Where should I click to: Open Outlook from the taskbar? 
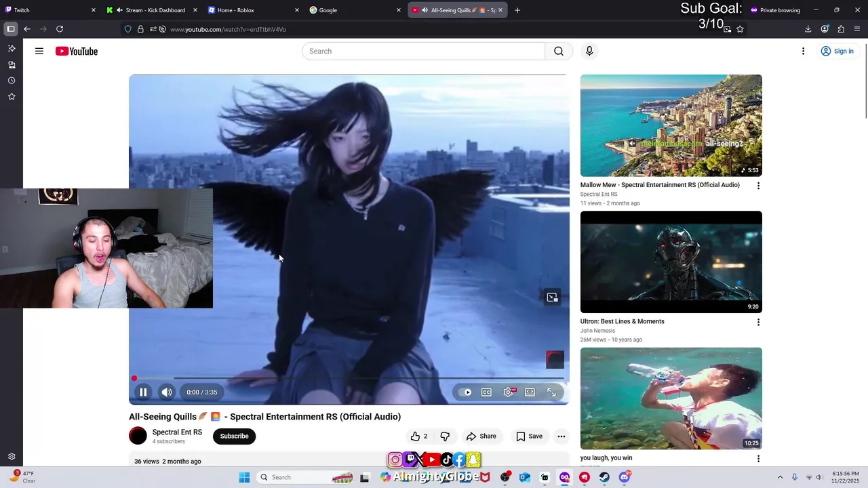click(x=525, y=477)
